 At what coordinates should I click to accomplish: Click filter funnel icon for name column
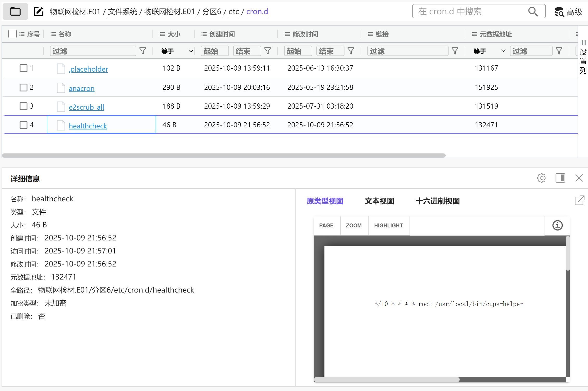[x=143, y=51]
